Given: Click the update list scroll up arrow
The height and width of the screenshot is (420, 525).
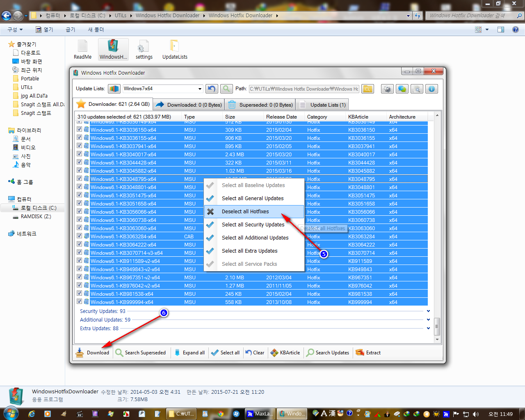Looking at the screenshot, I should pos(437,115).
